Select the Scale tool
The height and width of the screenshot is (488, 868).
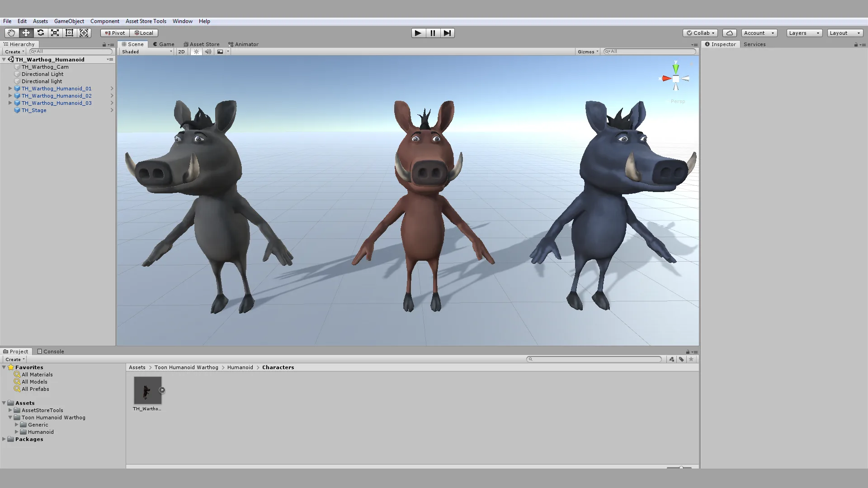(x=55, y=33)
